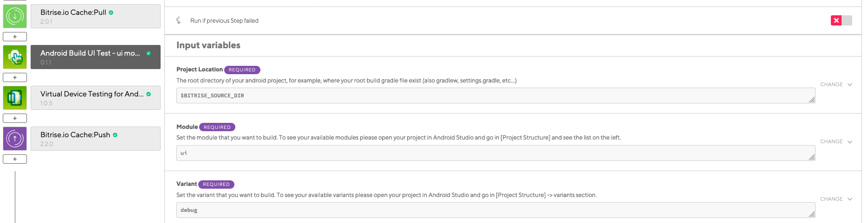Select the Bitrise.io Cache:Pull step card

click(x=95, y=16)
